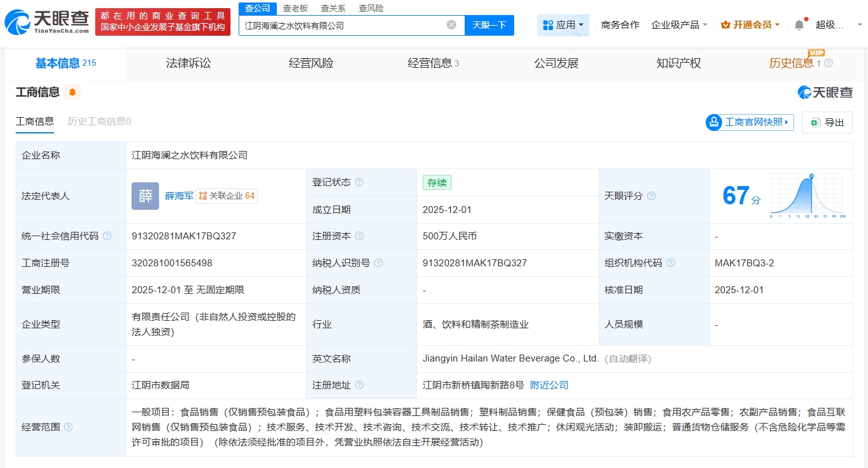This screenshot has width=868, height=468.
Task: Switch to the 法律诉讼 tab
Action: (x=189, y=63)
